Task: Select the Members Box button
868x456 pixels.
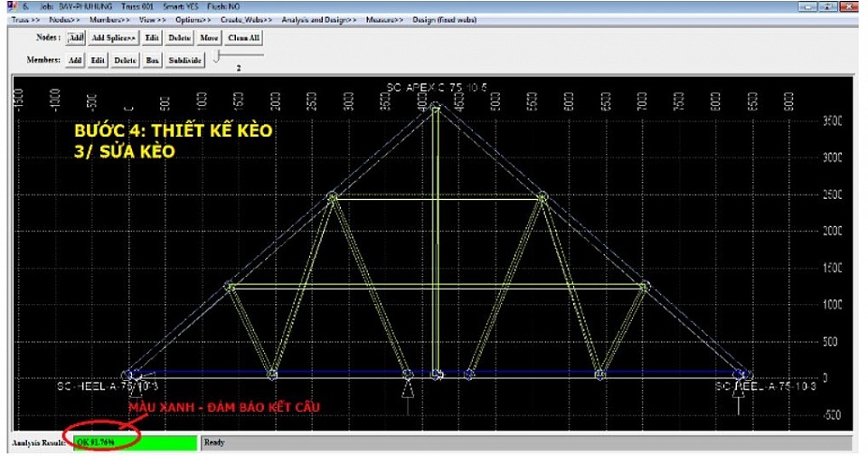Action: [x=153, y=60]
